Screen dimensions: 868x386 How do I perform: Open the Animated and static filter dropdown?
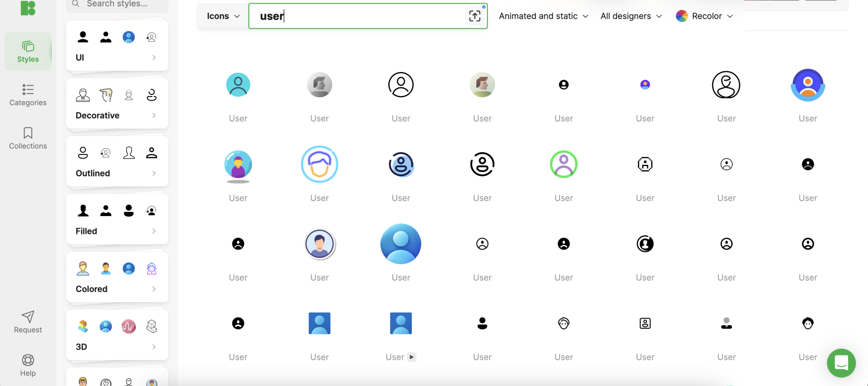pos(543,16)
